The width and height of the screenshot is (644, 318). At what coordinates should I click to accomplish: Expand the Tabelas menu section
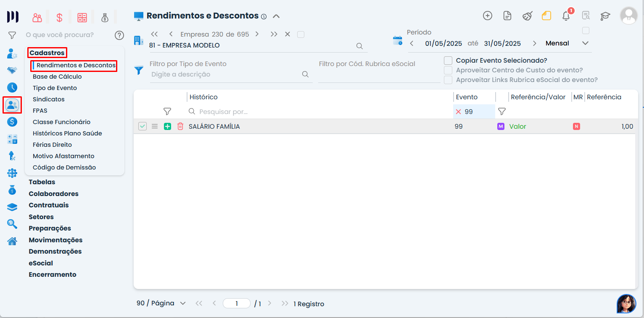(42, 182)
